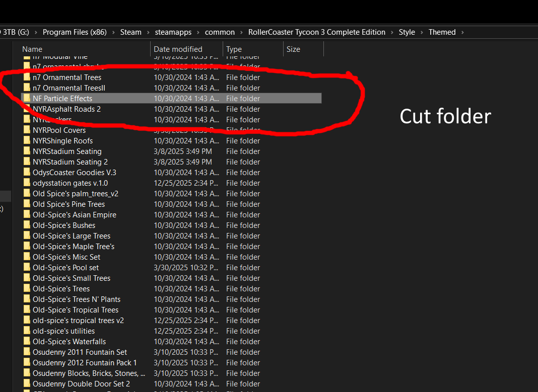The image size is (538, 392).
Task: Click Old-Spice's Bushes folder icon
Action: point(27,225)
